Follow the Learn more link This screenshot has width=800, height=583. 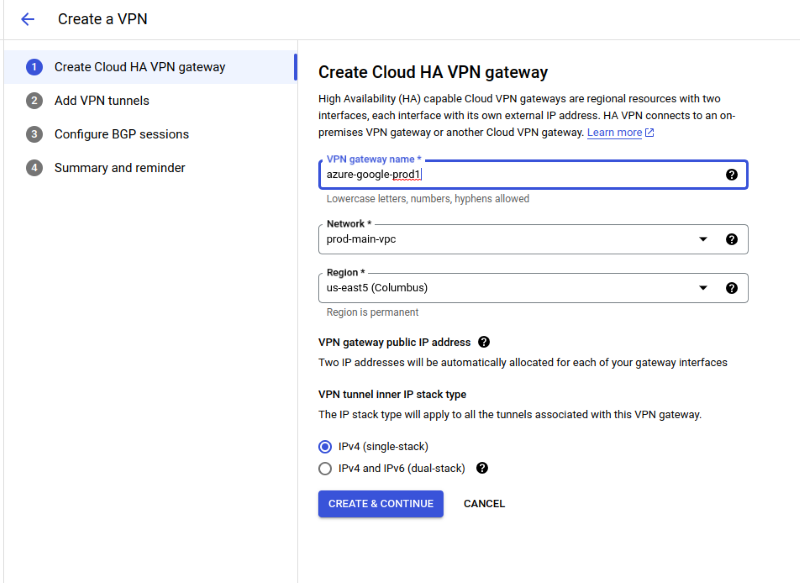click(614, 133)
